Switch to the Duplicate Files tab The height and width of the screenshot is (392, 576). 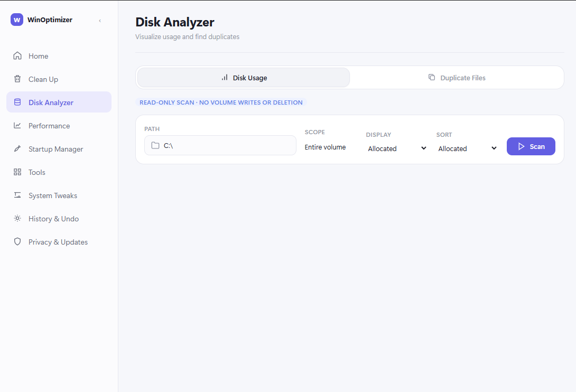coord(457,78)
